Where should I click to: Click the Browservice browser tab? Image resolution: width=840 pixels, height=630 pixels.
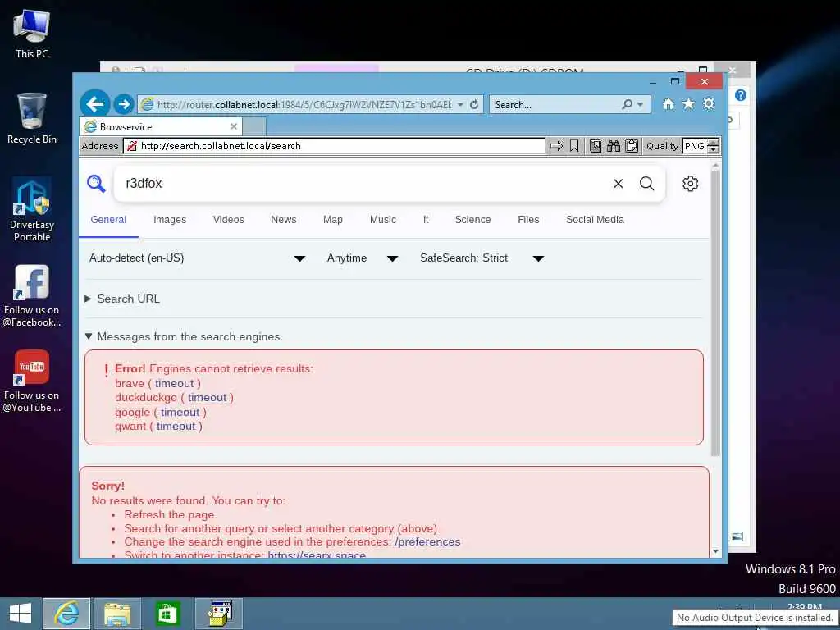point(161,127)
